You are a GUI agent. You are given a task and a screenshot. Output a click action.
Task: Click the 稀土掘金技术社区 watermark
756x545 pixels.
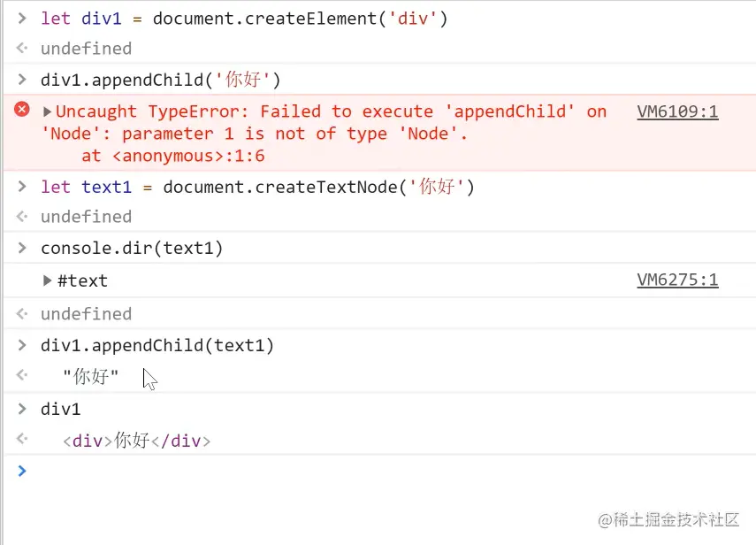click(668, 519)
